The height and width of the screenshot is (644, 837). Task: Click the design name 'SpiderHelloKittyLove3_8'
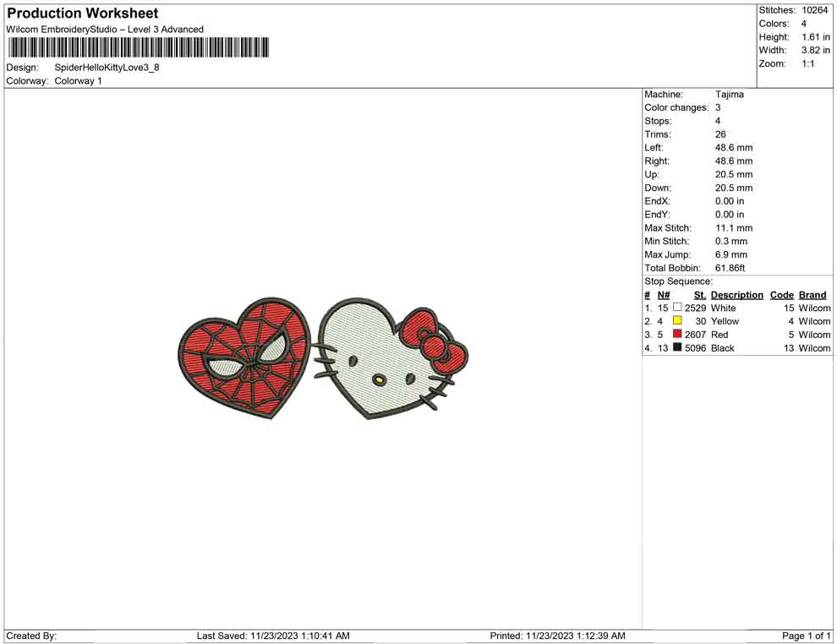(107, 68)
